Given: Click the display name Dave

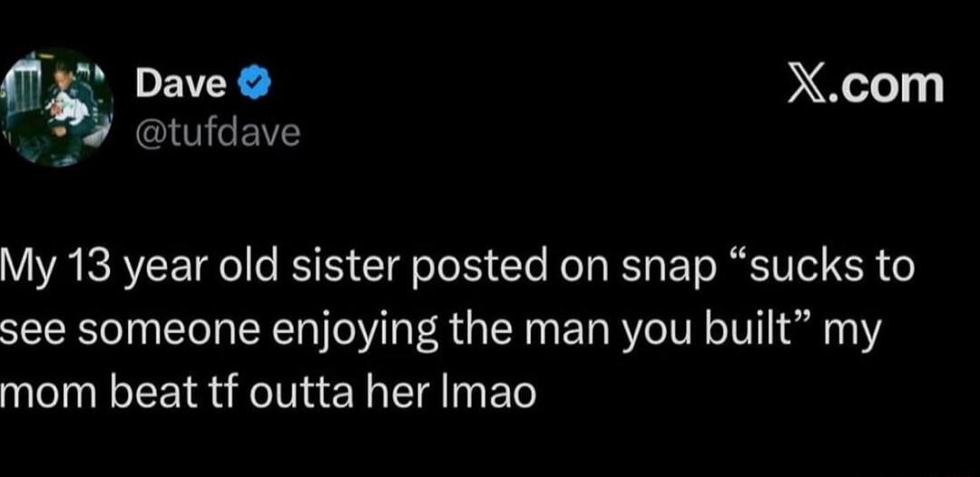Looking at the screenshot, I should (x=181, y=85).
